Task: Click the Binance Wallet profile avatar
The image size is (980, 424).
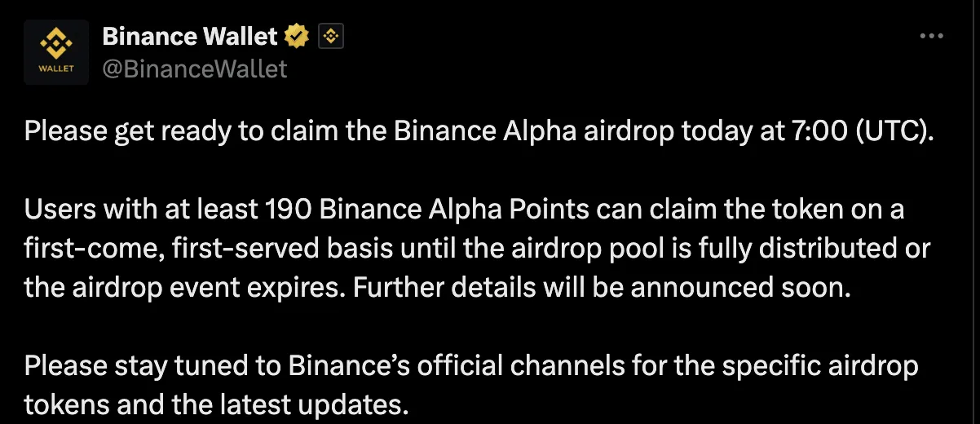Action: pos(56,52)
